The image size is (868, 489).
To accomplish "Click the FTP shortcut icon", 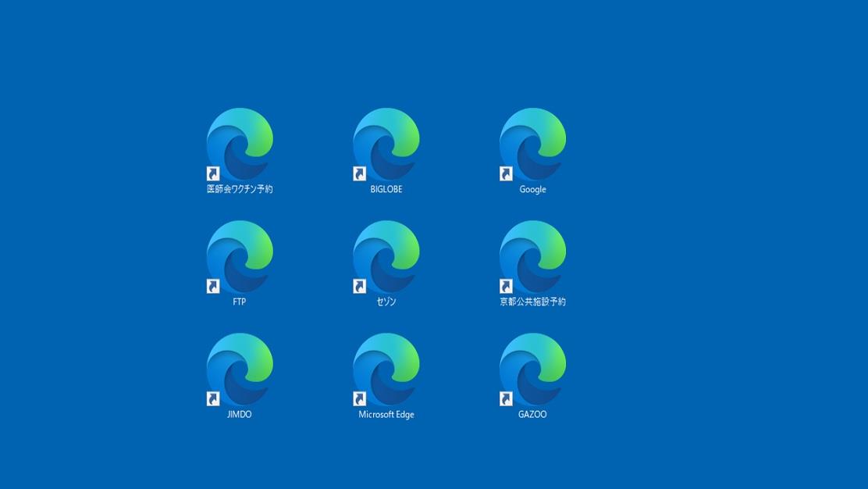I will pyautogui.click(x=240, y=256).
